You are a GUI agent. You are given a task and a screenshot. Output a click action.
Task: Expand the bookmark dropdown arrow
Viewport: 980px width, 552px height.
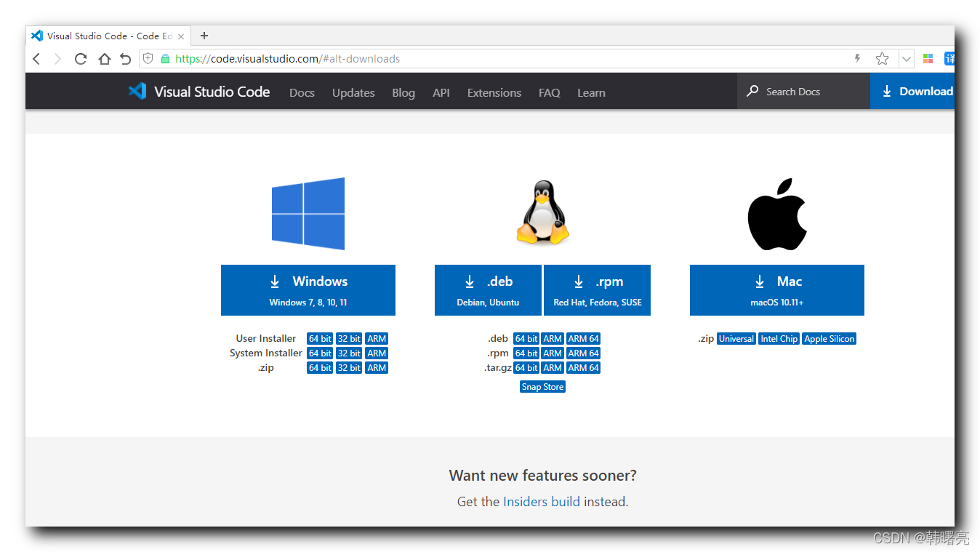pos(907,59)
